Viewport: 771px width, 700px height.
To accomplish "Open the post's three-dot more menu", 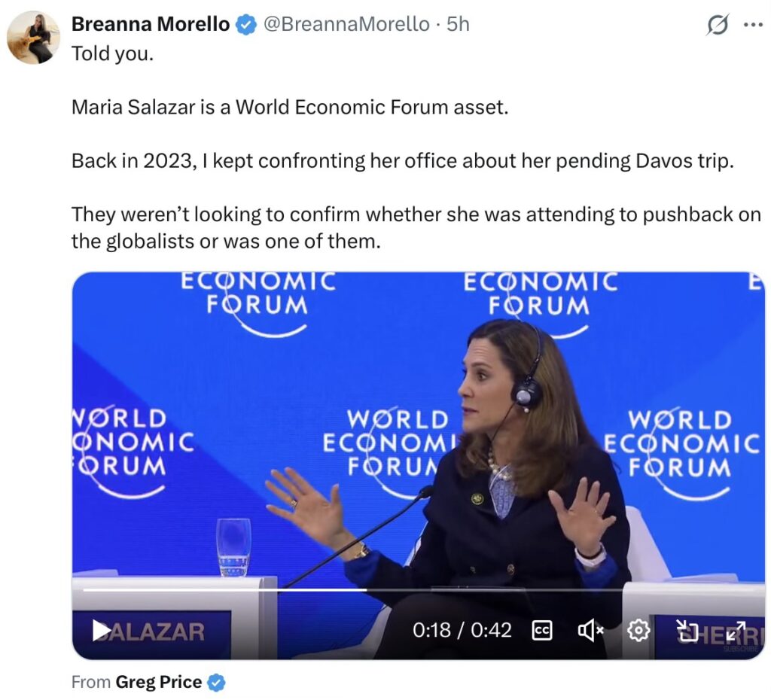I will 752,25.
